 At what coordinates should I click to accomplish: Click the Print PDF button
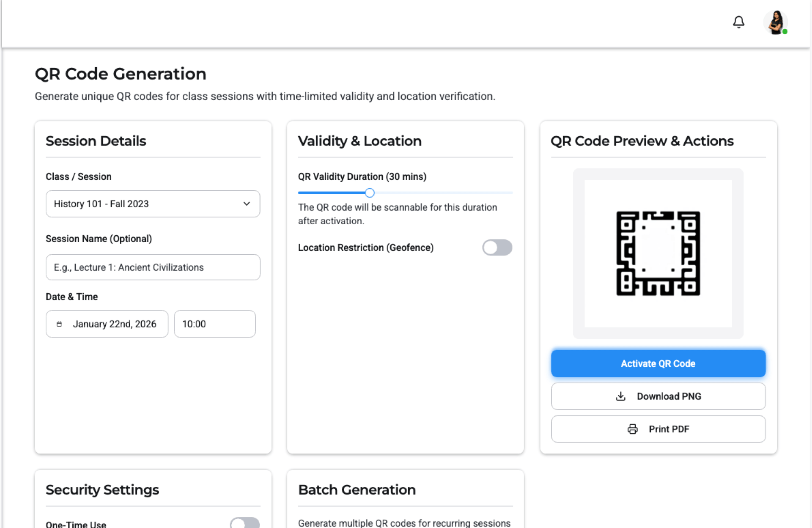pos(658,429)
